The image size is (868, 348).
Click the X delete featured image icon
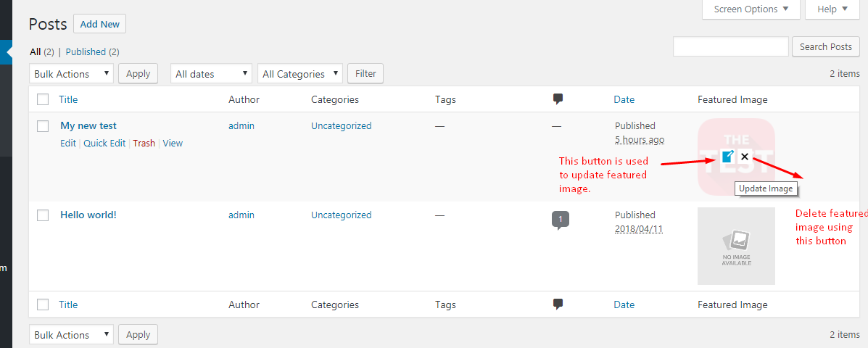[x=745, y=157]
